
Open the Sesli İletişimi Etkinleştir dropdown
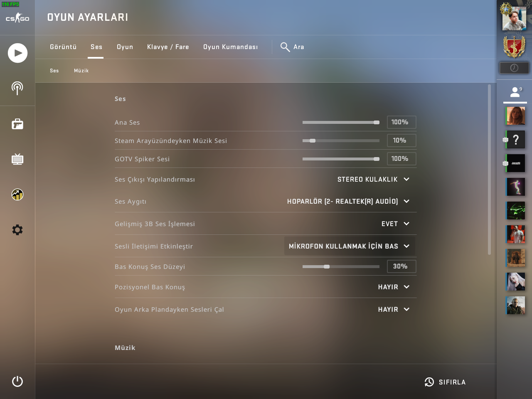point(350,246)
